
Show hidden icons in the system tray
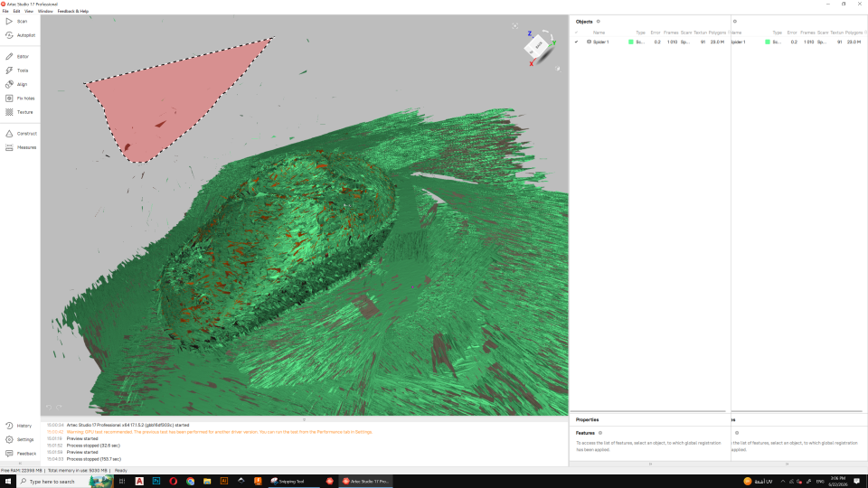(782, 482)
